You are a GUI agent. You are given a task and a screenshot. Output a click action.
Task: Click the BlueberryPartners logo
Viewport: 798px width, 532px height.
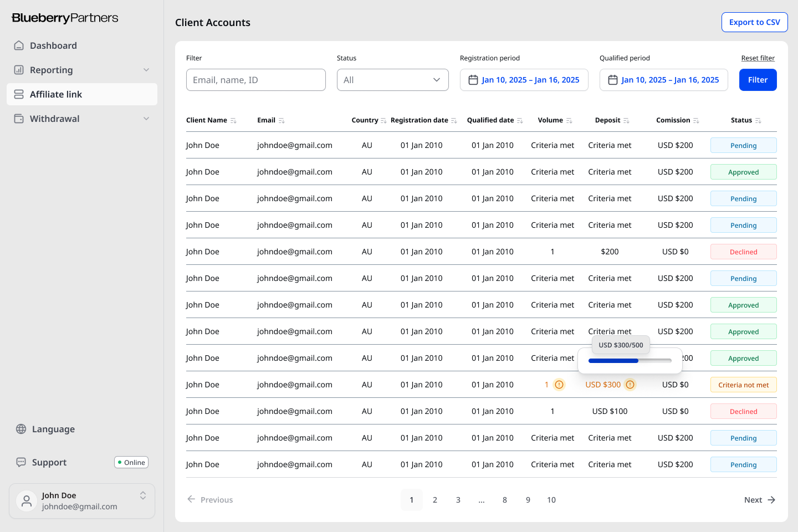click(x=65, y=18)
